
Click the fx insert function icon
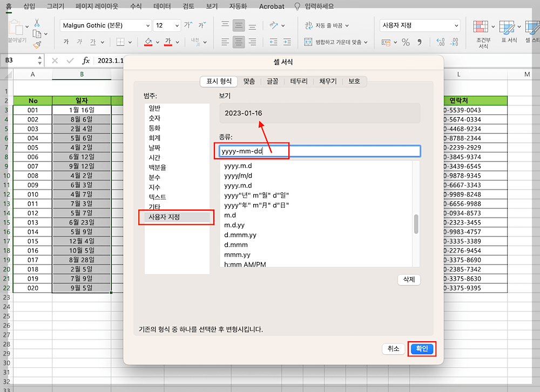tap(86, 60)
